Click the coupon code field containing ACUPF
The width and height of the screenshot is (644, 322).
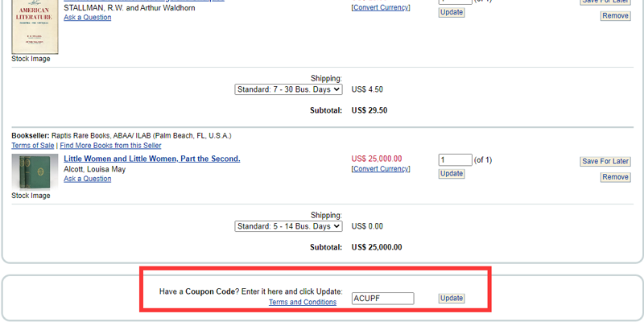pyautogui.click(x=382, y=298)
